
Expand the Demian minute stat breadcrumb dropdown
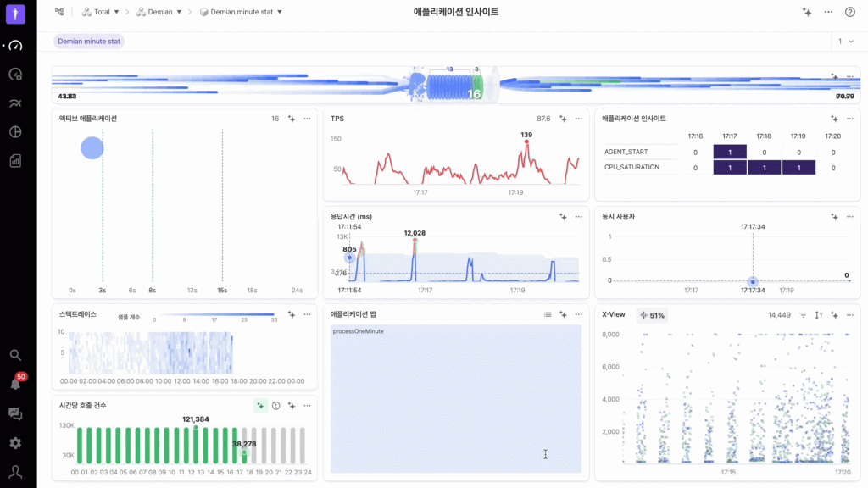(240, 12)
